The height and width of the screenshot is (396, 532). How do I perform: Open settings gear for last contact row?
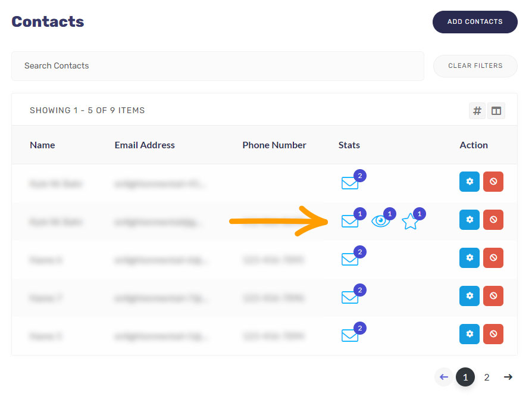point(470,334)
